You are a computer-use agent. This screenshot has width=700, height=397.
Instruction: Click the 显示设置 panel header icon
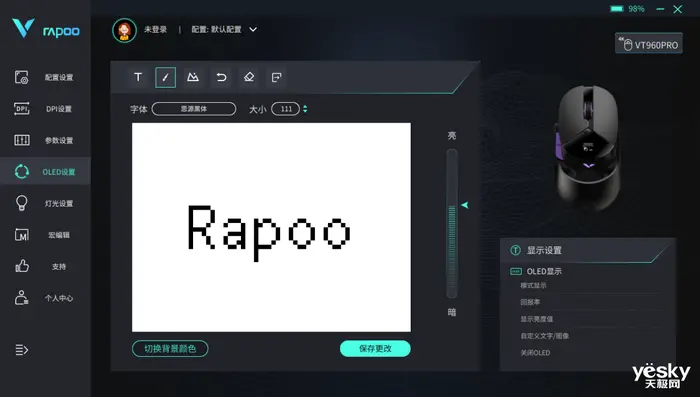(515, 250)
